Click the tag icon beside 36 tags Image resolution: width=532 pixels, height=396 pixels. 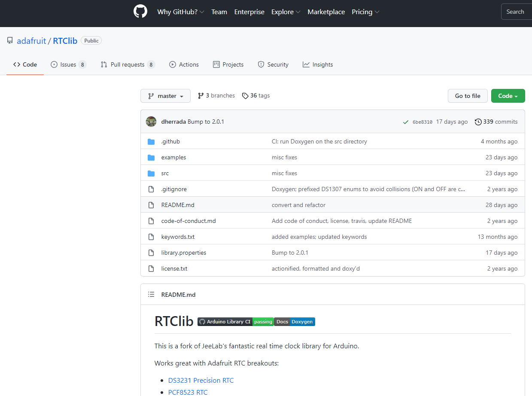point(245,96)
